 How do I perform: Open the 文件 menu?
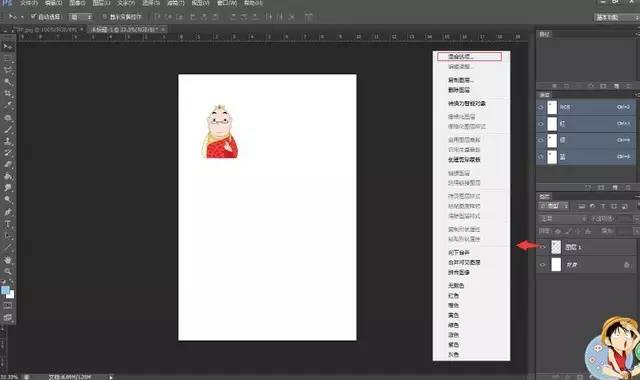(x=29, y=3)
